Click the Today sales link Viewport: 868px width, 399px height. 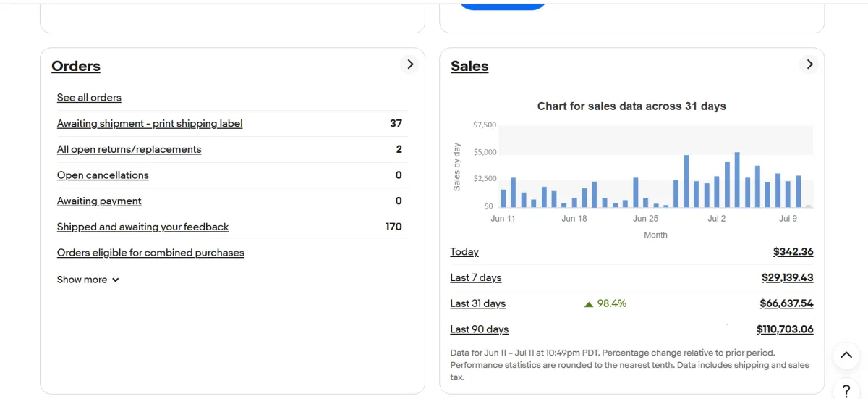[x=464, y=252]
